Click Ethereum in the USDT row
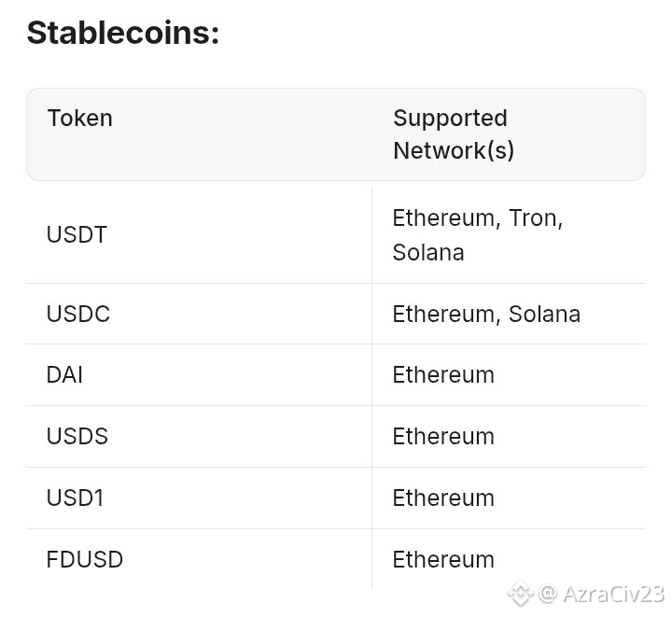 tap(443, 218)
